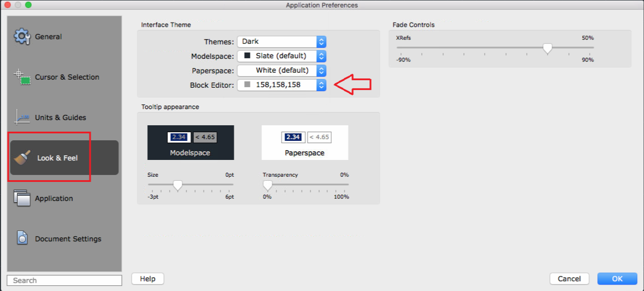
Task: Open the Themes dropdown set to Dark
Action: pyautogui.click(x=282, y=42)
